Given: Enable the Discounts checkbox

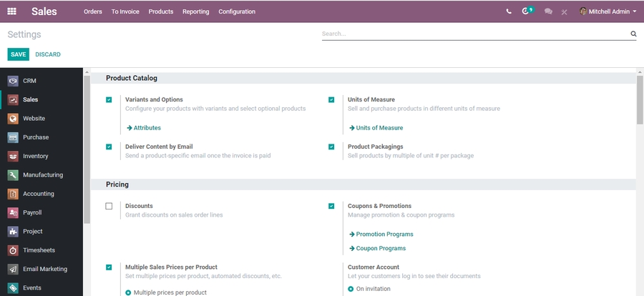Looking at the screenshot, I should coord(109,206).
